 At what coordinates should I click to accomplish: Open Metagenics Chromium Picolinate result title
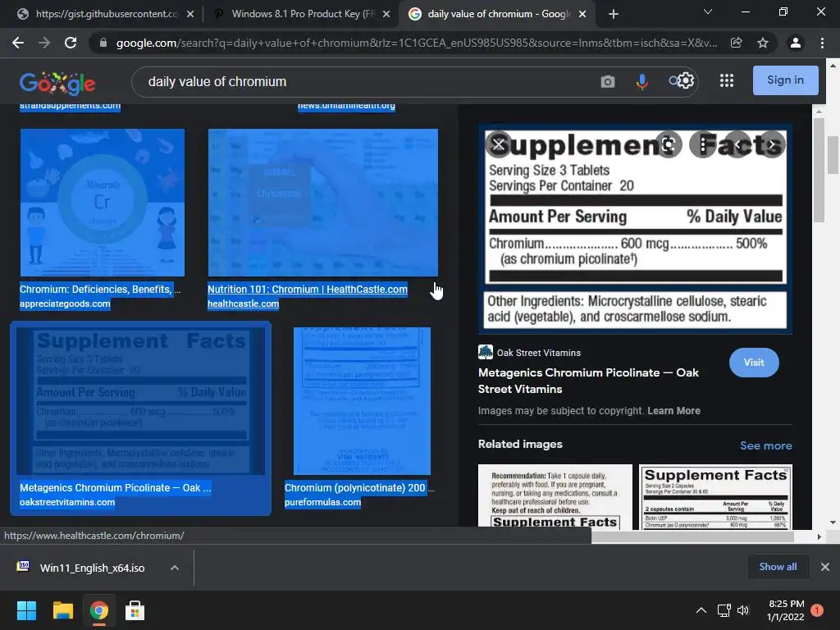pos(116,488)
